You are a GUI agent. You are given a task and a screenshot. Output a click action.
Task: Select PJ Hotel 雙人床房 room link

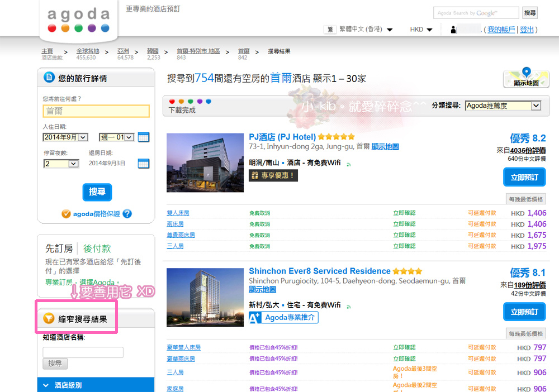[x=178, y=213]
